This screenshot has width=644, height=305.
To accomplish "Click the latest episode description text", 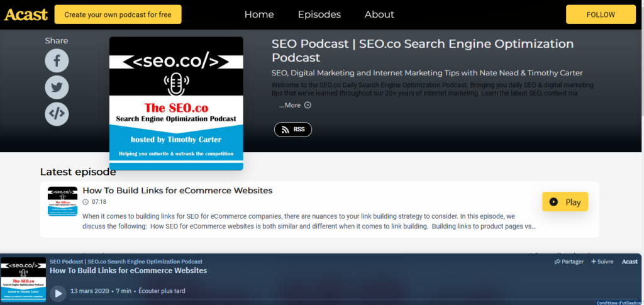I will (x=309, y=221).
